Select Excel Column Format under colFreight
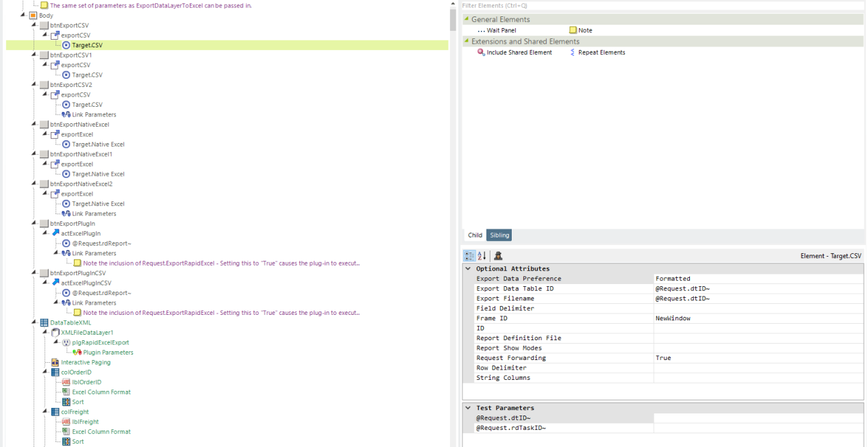Image resolution: width=868 pixels, height=447 pixels. click(101, 432)
